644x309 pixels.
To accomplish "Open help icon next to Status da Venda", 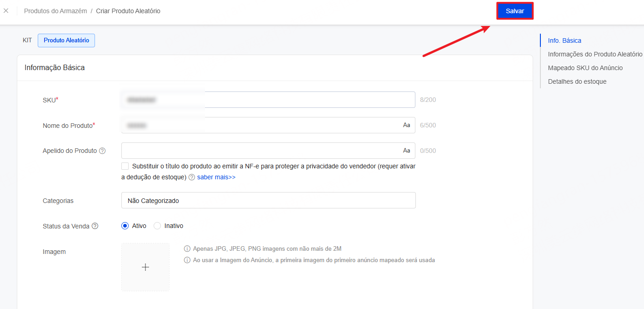I will point(95,226).
